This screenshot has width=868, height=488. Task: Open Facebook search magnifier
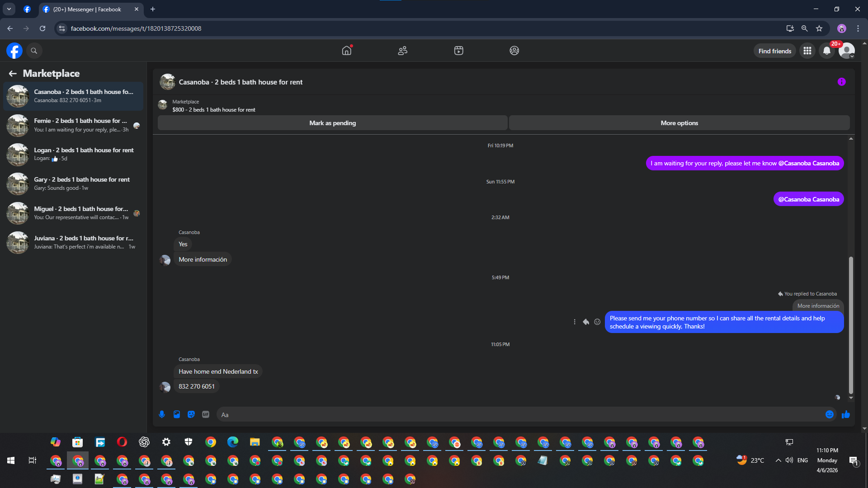pos(34,51)
